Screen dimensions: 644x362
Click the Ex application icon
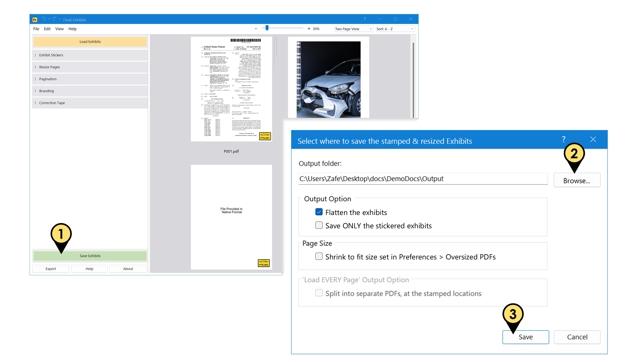point(35,19)
